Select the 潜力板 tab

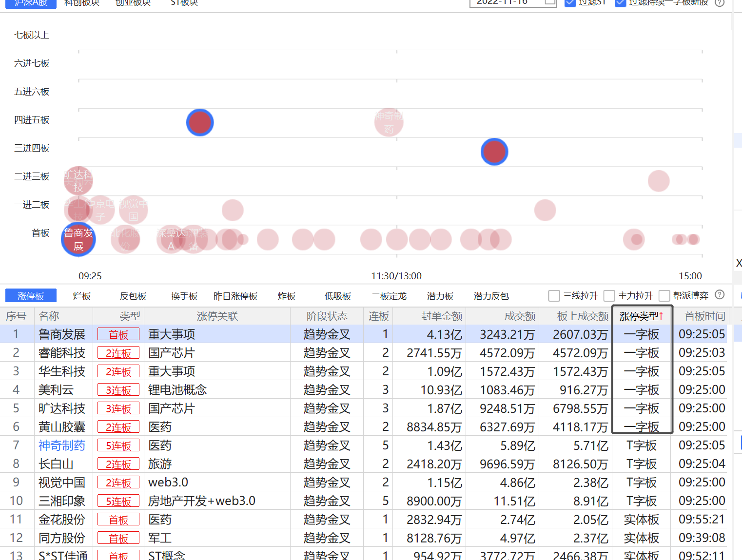[440, 296]
